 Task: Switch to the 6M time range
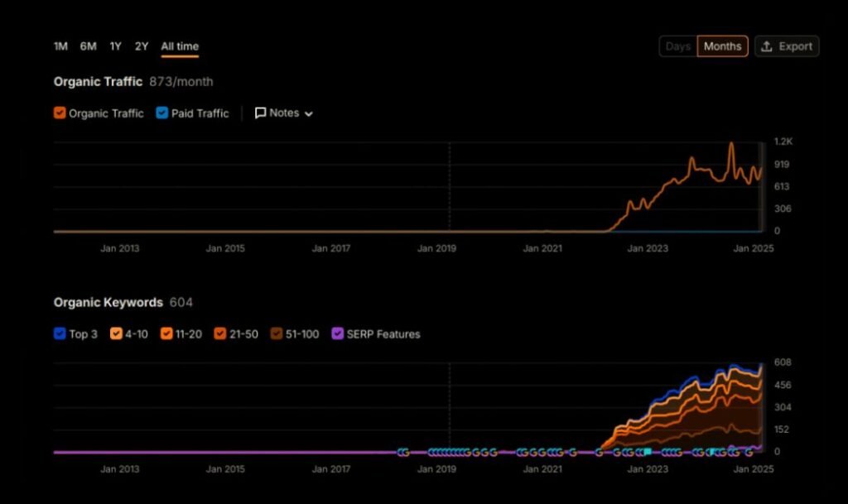pos(88,46)
